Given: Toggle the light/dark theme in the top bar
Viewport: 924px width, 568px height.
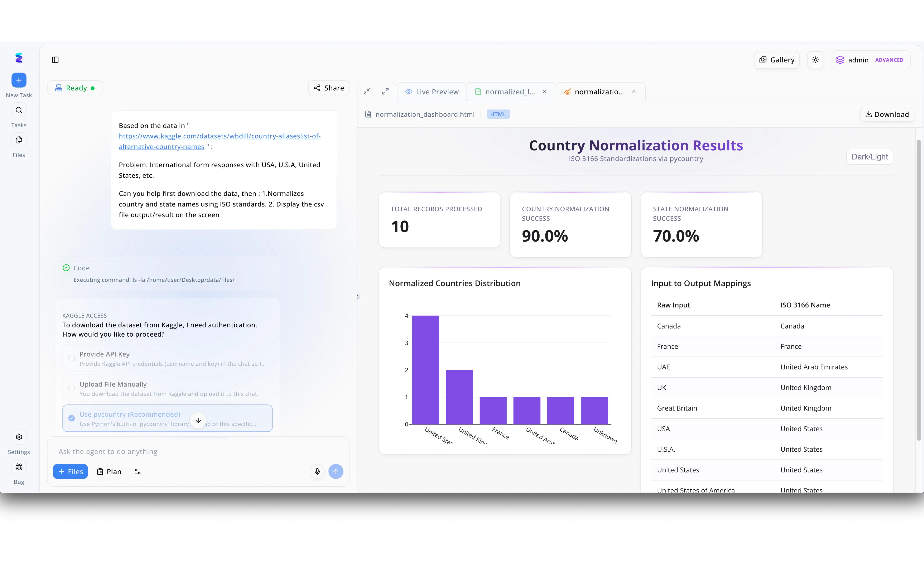Looking at the screenshot, I should click(x=816, y=60).
